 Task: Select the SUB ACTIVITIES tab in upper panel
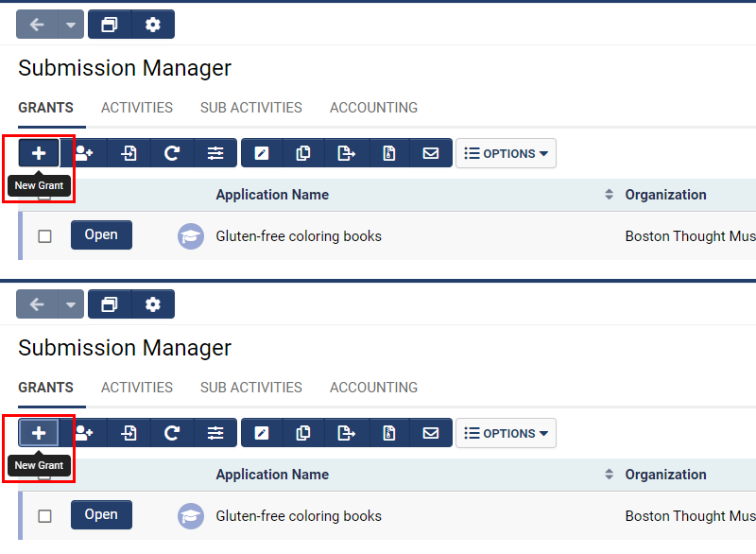[251, 108]
